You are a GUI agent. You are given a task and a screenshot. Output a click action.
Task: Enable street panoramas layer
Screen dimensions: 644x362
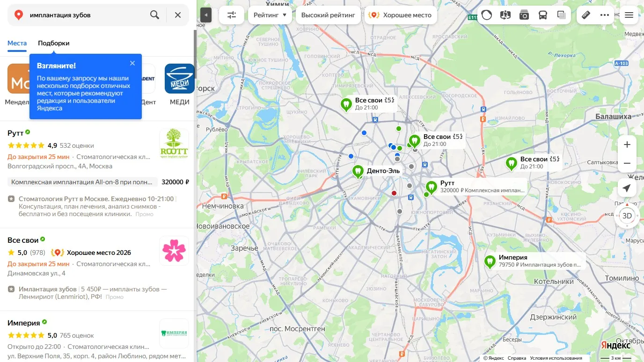coord(505,15)
